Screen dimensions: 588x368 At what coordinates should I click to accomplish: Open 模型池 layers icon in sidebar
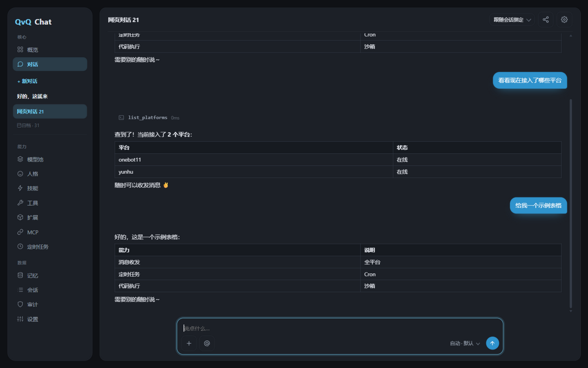point(20,159)
